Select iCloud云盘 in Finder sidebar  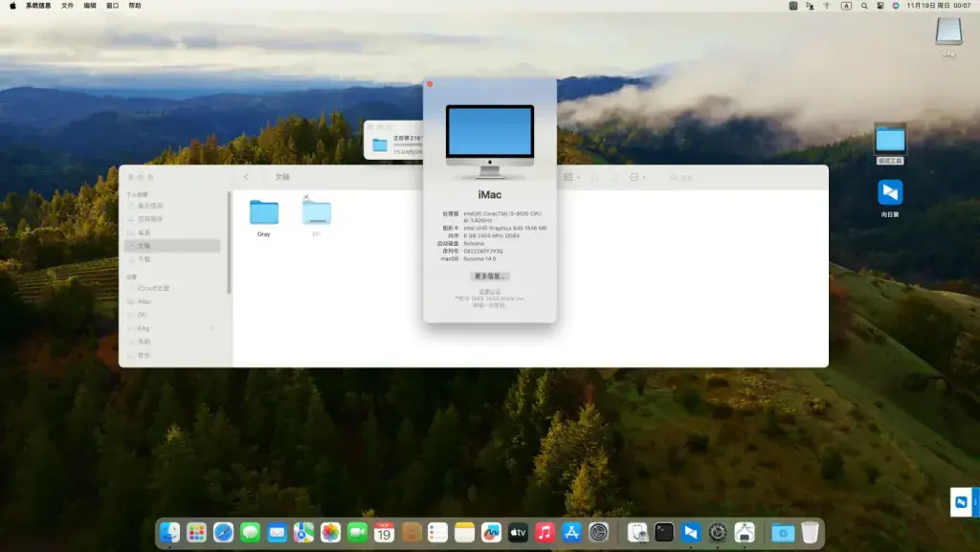coord(154,289)
